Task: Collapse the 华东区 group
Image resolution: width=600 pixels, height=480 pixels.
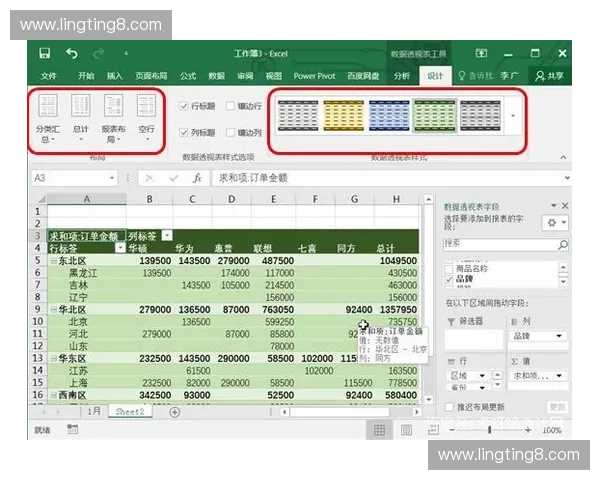Action: point(54,359)
